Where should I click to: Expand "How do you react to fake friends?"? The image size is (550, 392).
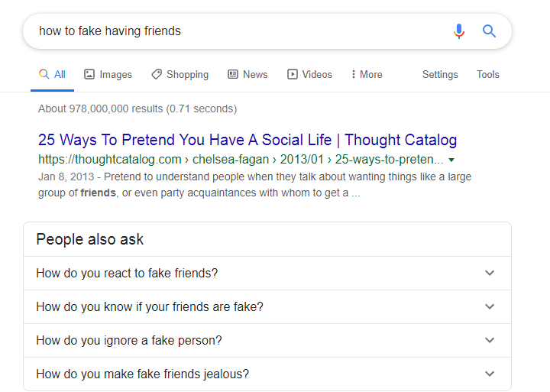(x=127, y=273)
